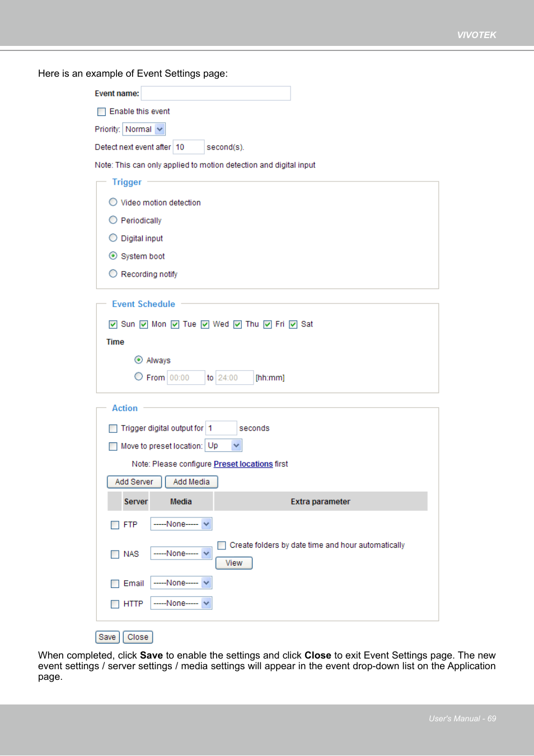534x756 pixels.
Task: Select the Digital input trigger
Action: 113,238
